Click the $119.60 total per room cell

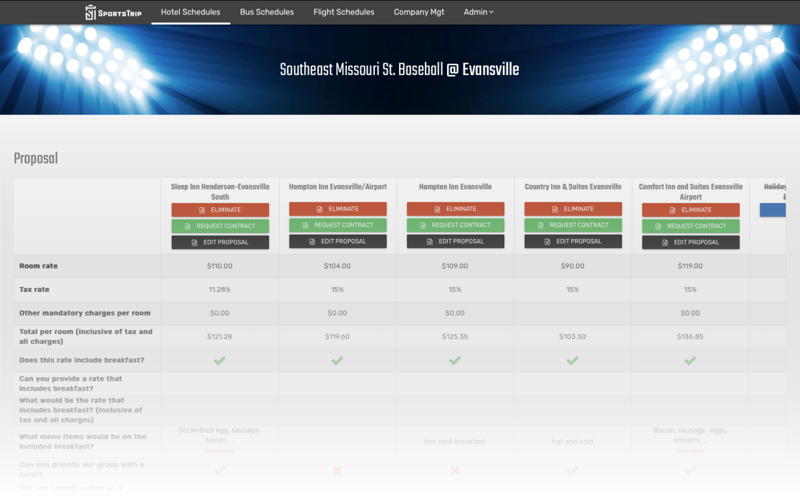pos(337,336)
